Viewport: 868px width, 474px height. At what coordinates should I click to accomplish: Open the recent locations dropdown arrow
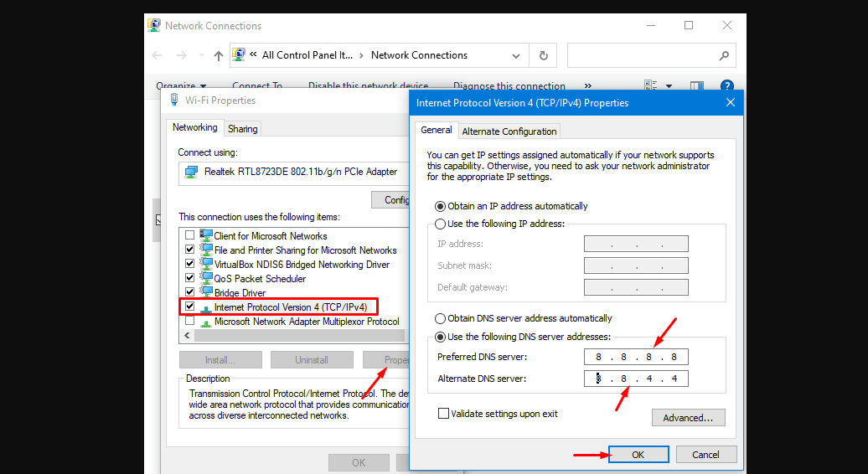click(x=201, y=55)
